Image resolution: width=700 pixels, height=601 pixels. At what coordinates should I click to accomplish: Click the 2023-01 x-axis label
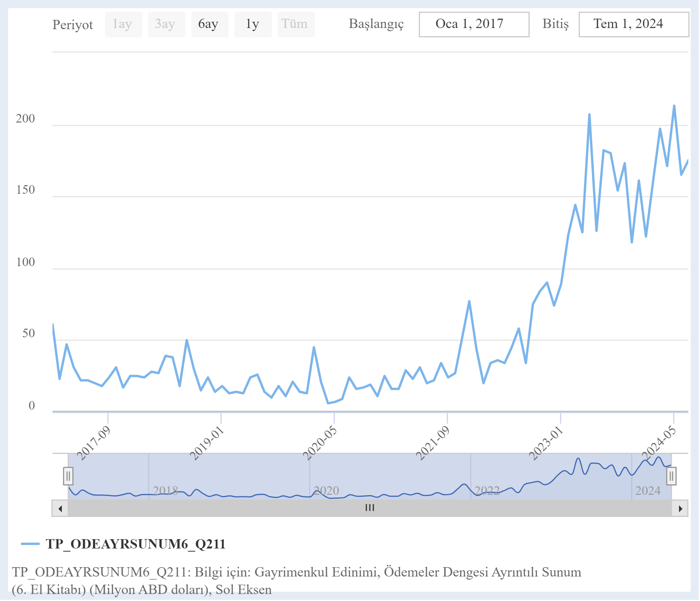[546, 443]
